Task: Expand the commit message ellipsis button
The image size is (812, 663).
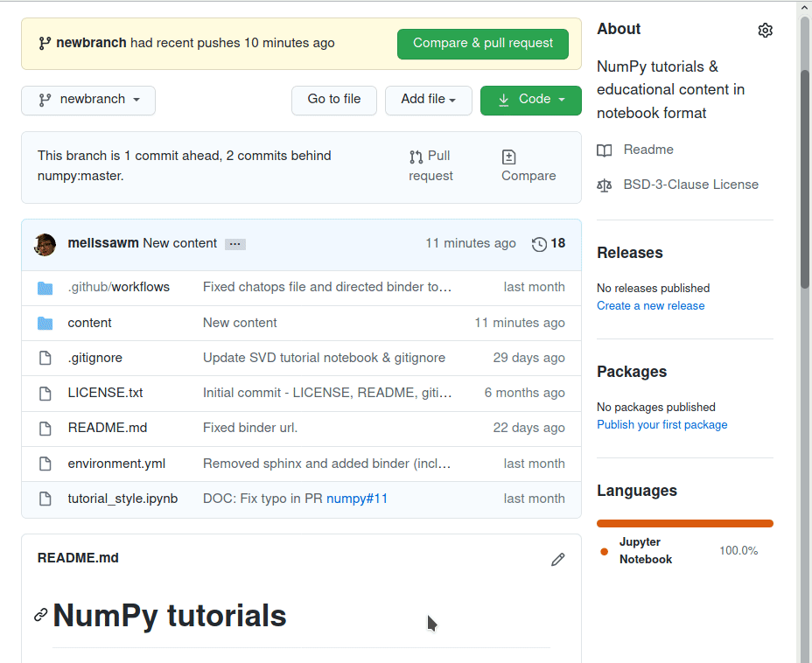Action: 235,244
